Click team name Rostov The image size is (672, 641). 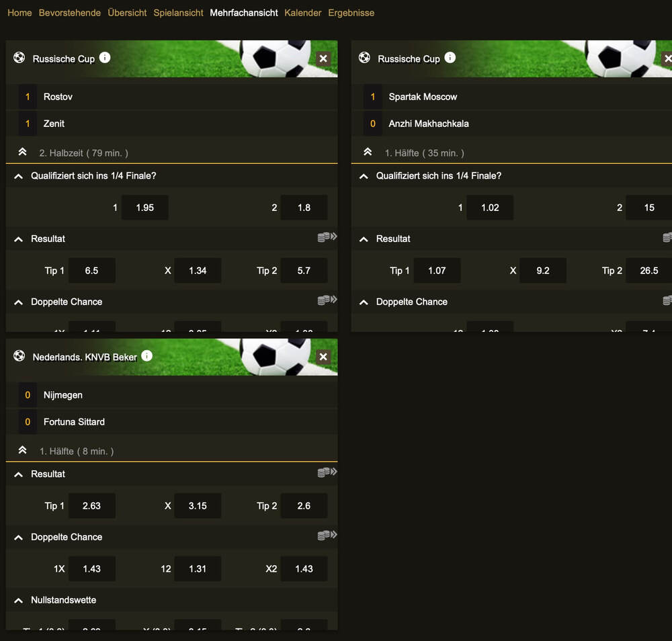(58, 97)
